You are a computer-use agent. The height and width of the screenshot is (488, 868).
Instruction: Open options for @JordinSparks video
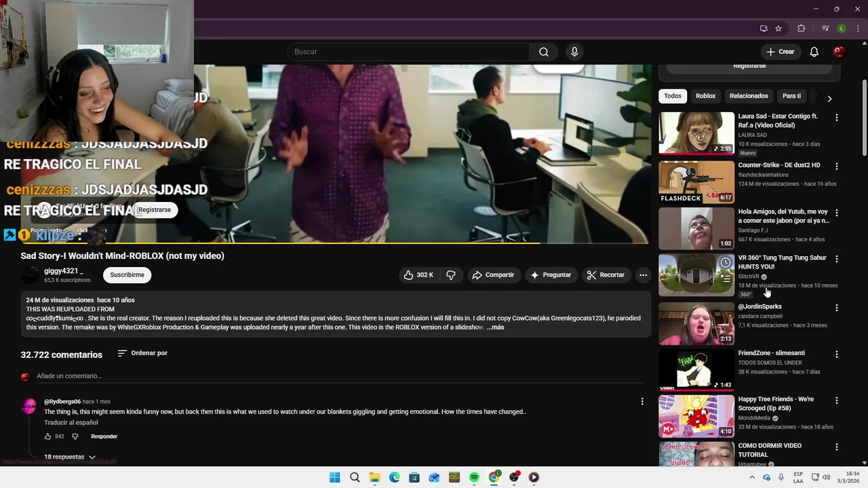pyautogui.click(x=836, y=308)
